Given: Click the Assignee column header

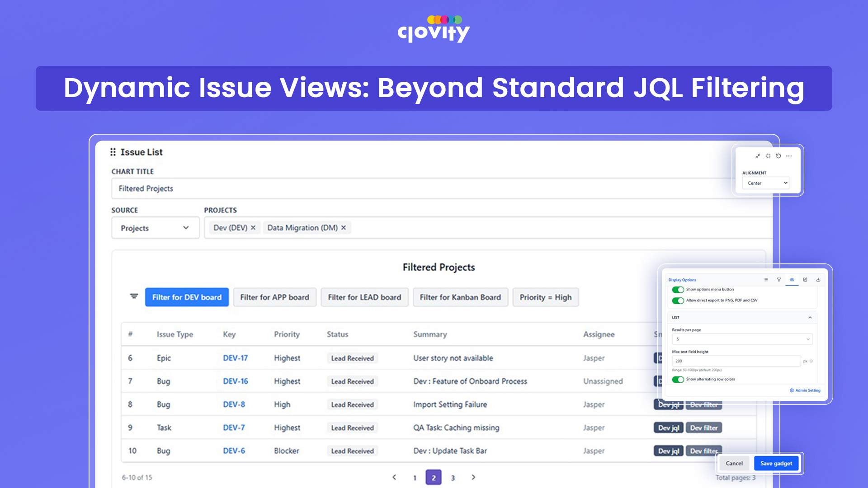Looking at the screenshot, I should point(599,334).
